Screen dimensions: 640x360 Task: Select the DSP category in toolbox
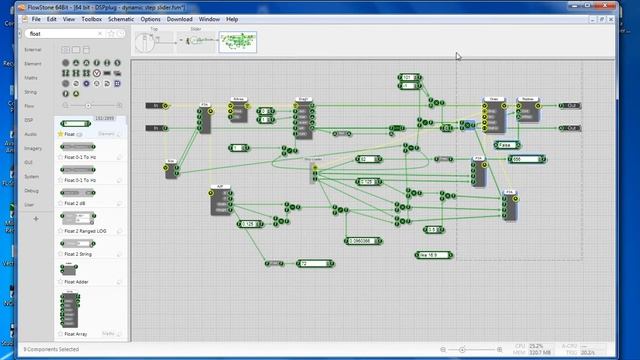pyautogui.click(x=29, y=120)
